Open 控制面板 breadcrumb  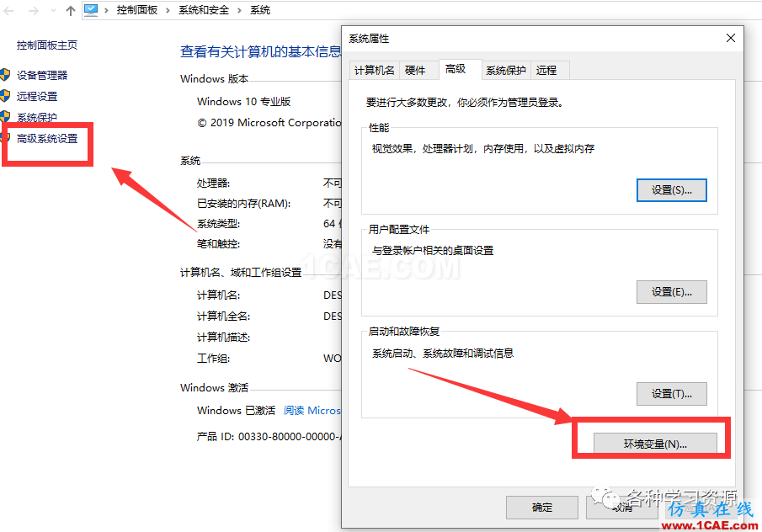(137, 10)
